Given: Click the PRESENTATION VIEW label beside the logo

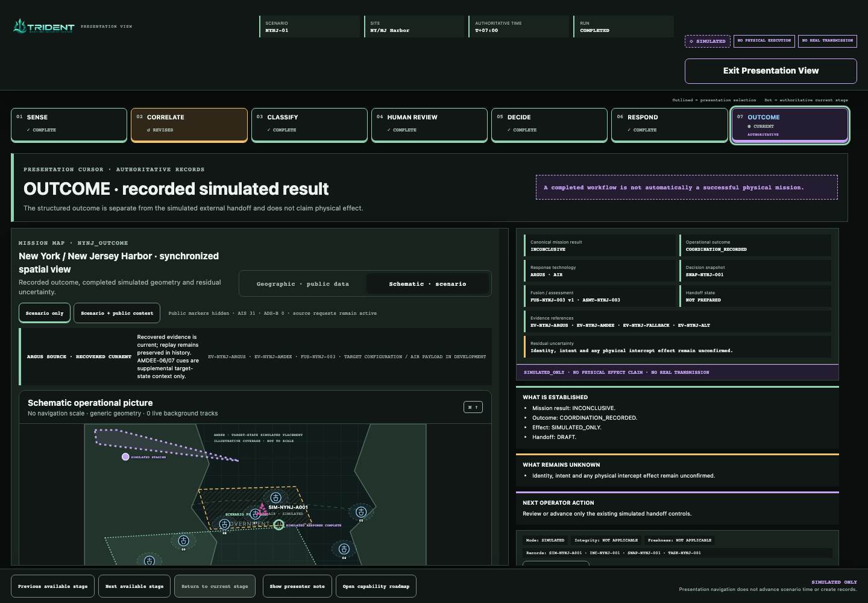Looking at the screenshot, I should (106, 27).
